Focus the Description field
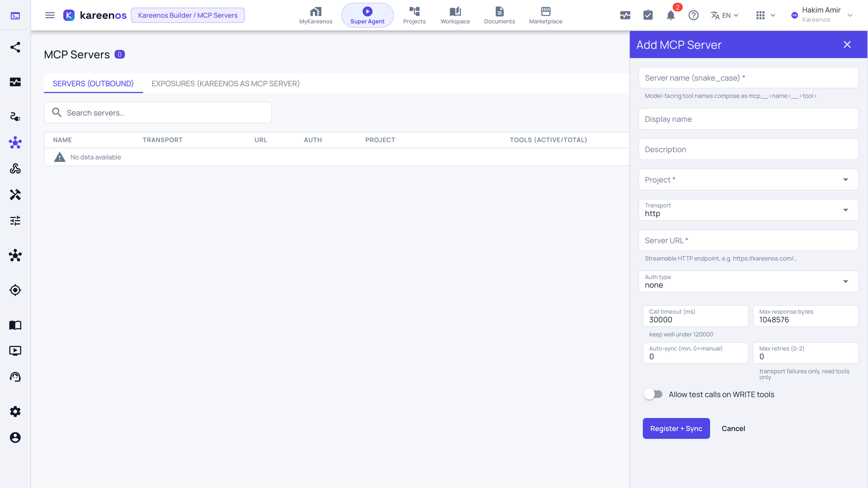The height and width of the screenshot is (488, 868). coord(748,150)
